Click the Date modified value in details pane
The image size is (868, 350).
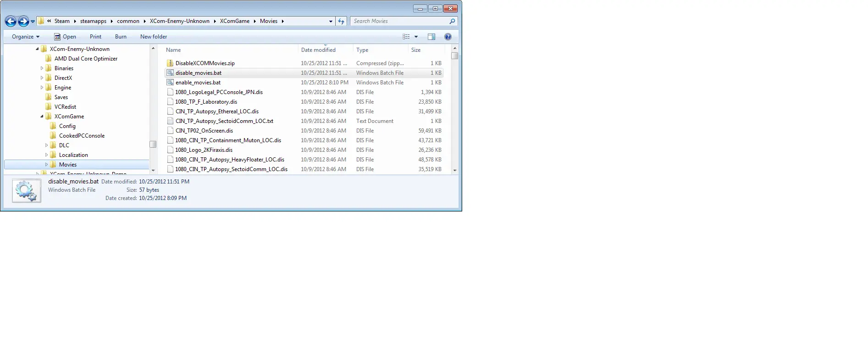(x=164, y=182)
